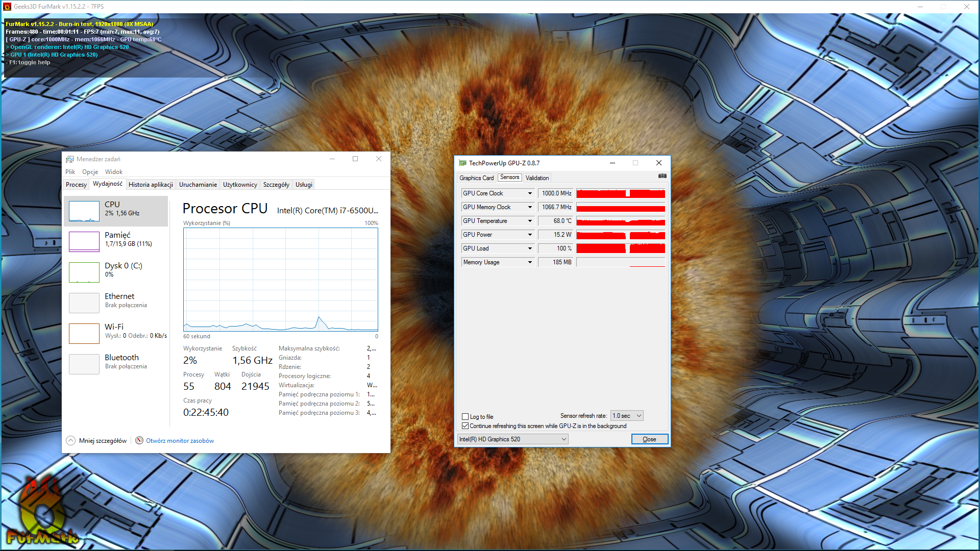This screenshot has height=551, width=980.
Task: Open the Uruchamianie tab
Action: click(198, 185)
